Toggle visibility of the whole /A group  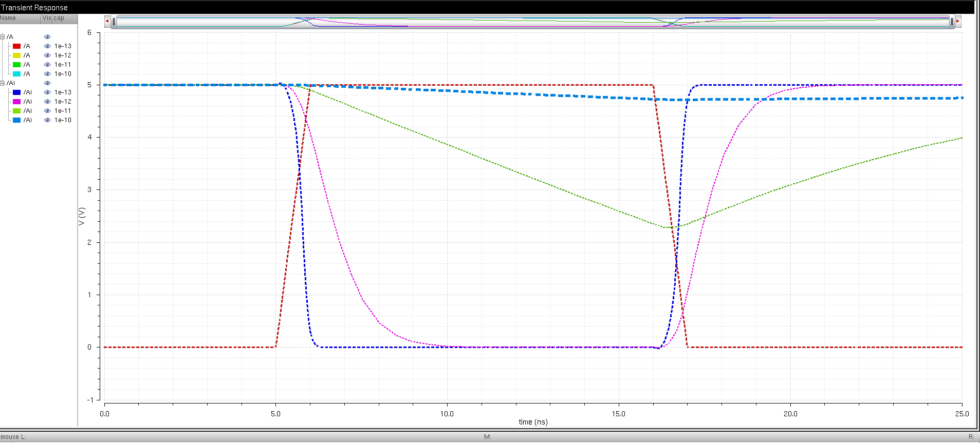click(47, 37)
